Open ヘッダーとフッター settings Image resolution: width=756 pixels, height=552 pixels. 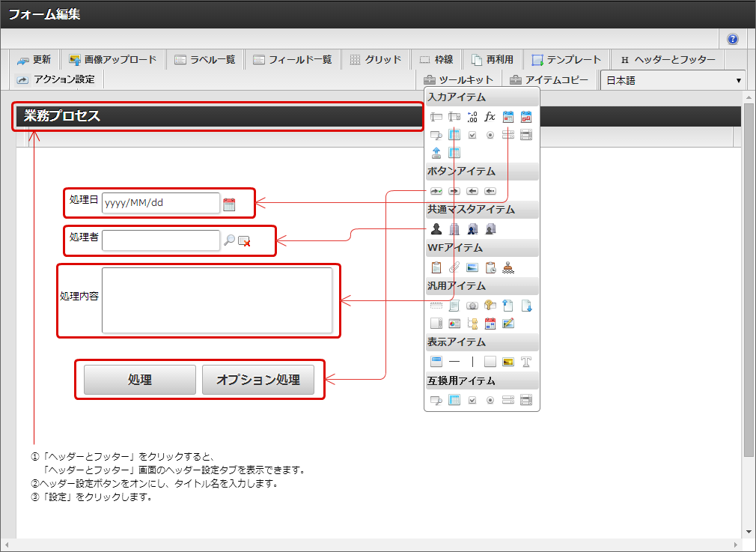point(667,60)
